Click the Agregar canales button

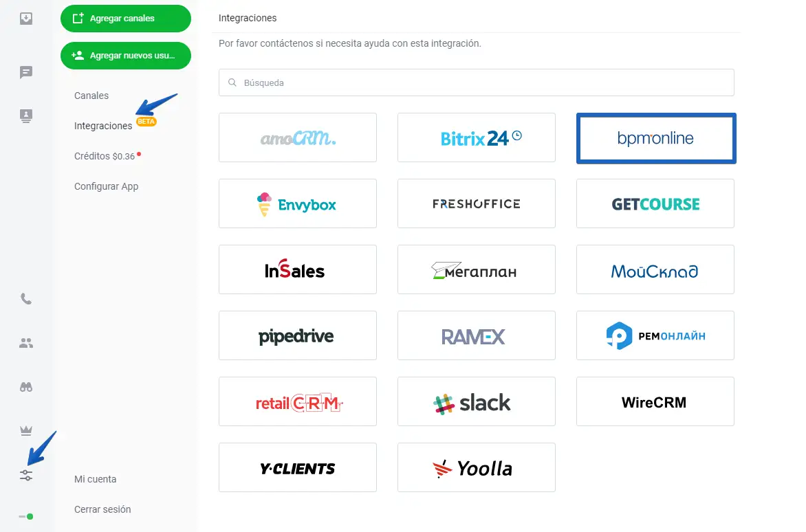(x=125, y=19)
